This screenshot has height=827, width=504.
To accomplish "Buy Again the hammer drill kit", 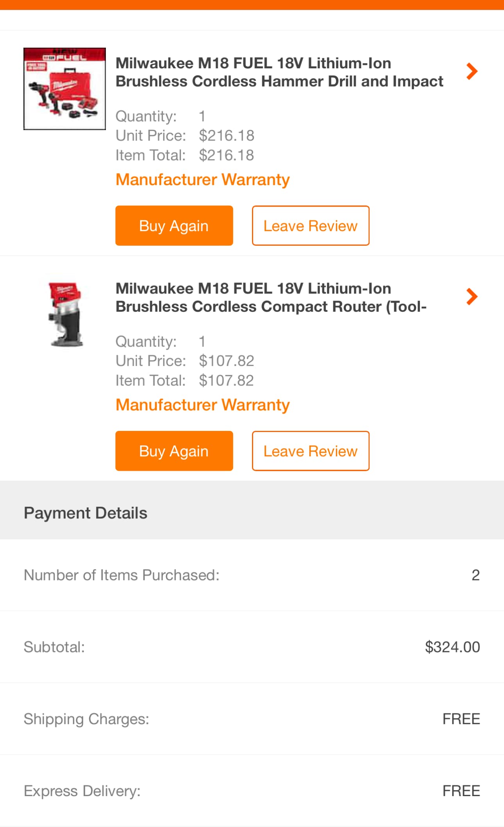I will (174, 226).
